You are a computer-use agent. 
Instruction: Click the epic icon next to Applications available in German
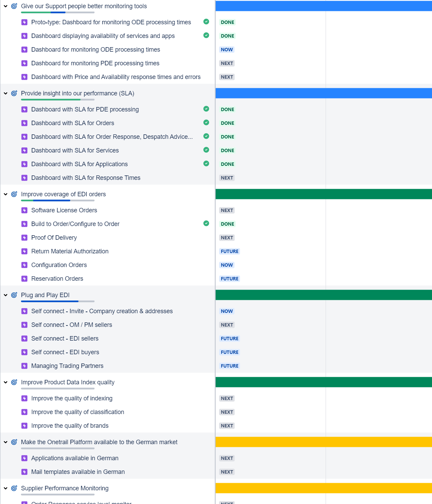tap(24, 458)
